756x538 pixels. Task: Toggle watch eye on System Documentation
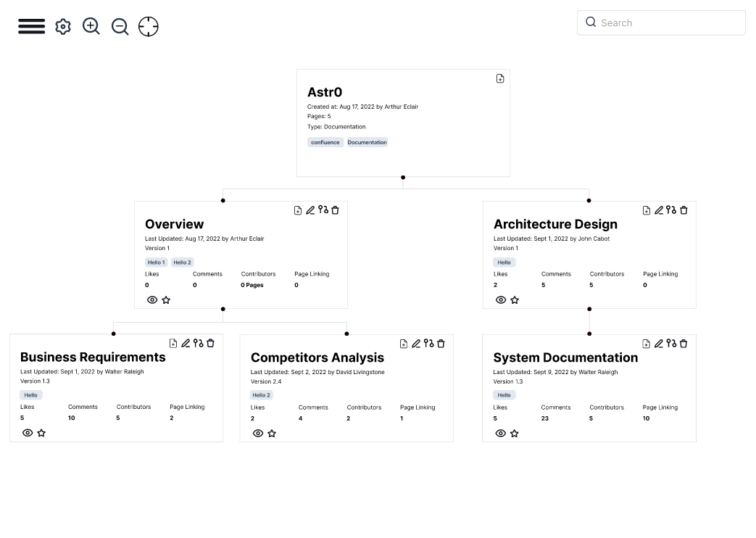click(x=501, y=433)
